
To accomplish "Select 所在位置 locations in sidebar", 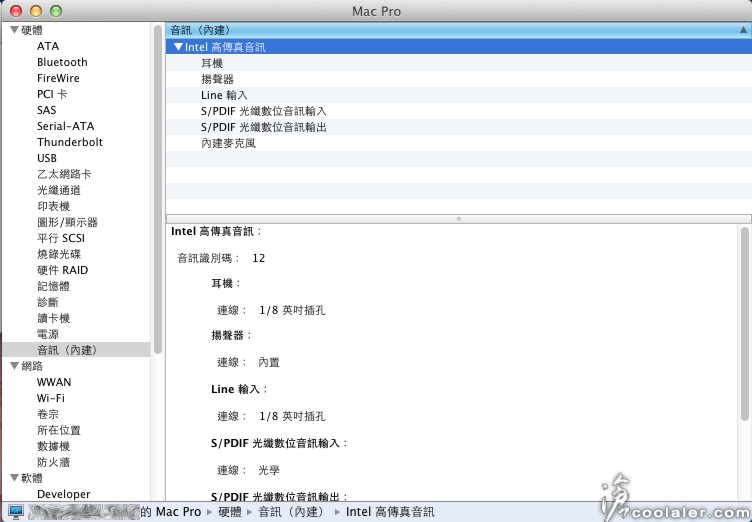I will pos(59,430).
